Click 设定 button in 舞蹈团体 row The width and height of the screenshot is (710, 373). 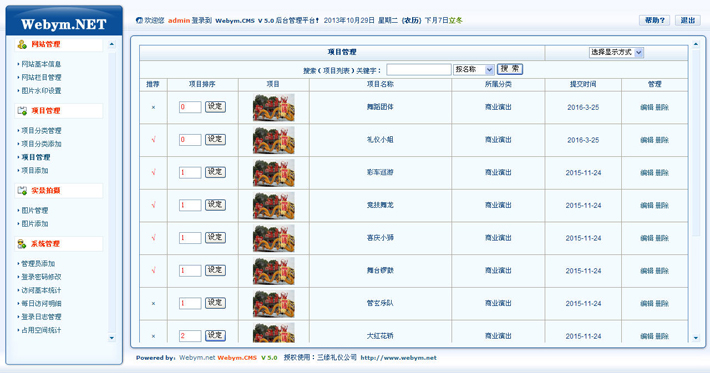pos(215,107)
